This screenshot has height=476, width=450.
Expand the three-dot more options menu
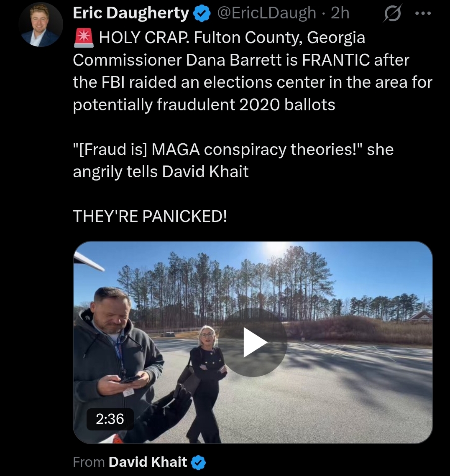click(x=423, y=13)
